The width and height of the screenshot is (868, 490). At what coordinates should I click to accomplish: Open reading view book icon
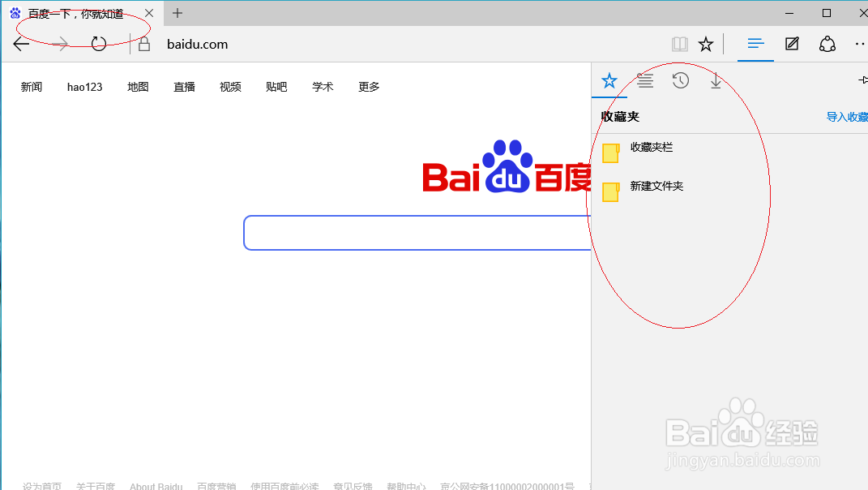point(679,44)
